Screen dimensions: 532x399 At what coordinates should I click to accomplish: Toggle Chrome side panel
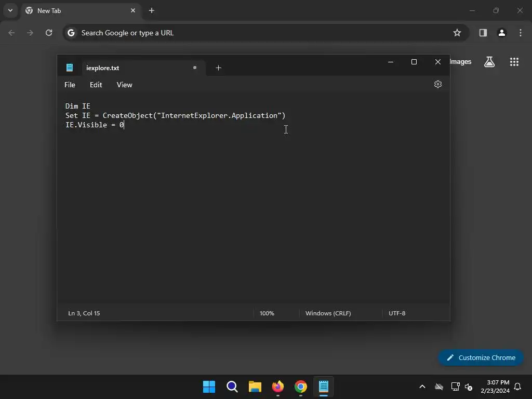(x=483, y=33)
